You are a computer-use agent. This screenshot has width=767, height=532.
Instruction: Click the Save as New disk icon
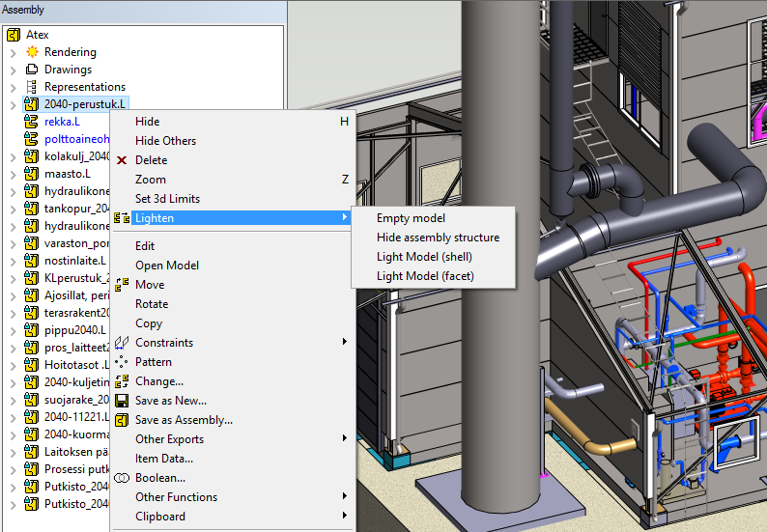tap(122, 401)
